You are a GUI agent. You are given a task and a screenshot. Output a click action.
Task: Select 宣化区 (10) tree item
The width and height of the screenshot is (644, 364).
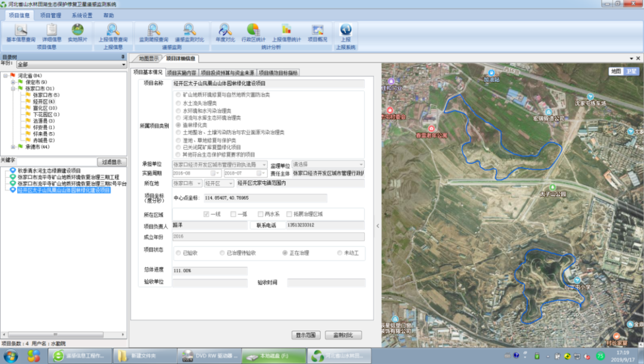45,108
